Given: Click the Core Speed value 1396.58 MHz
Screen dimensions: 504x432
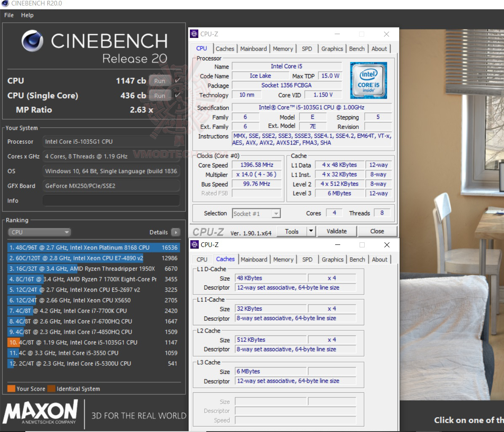Looking at the screenshot, I should (256, 165).
